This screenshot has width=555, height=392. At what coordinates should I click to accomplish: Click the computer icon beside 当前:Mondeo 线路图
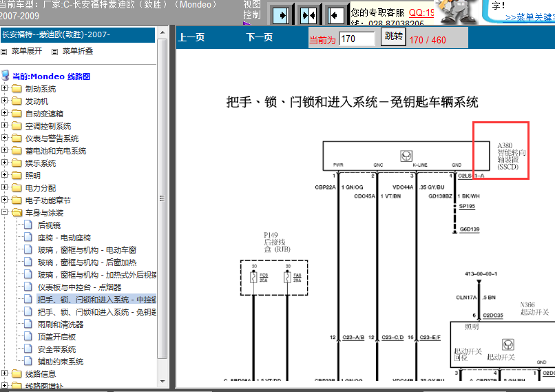click(x=6, y=75)
